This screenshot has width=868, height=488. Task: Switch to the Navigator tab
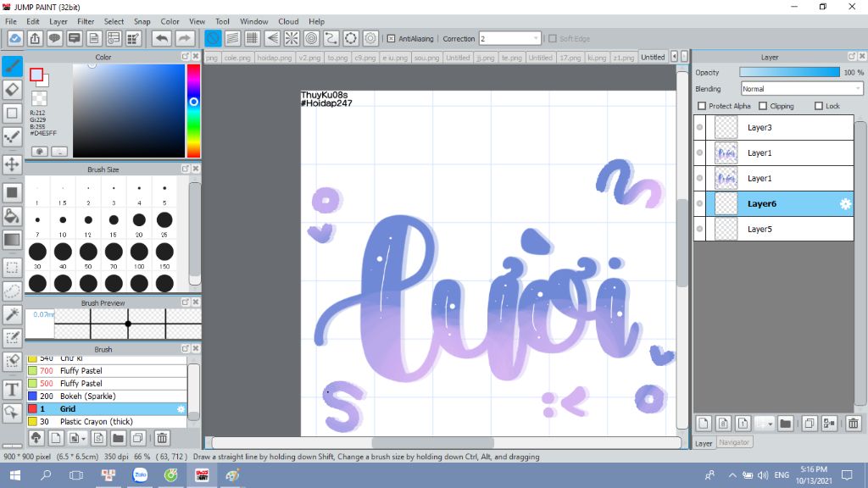[734, 442]
